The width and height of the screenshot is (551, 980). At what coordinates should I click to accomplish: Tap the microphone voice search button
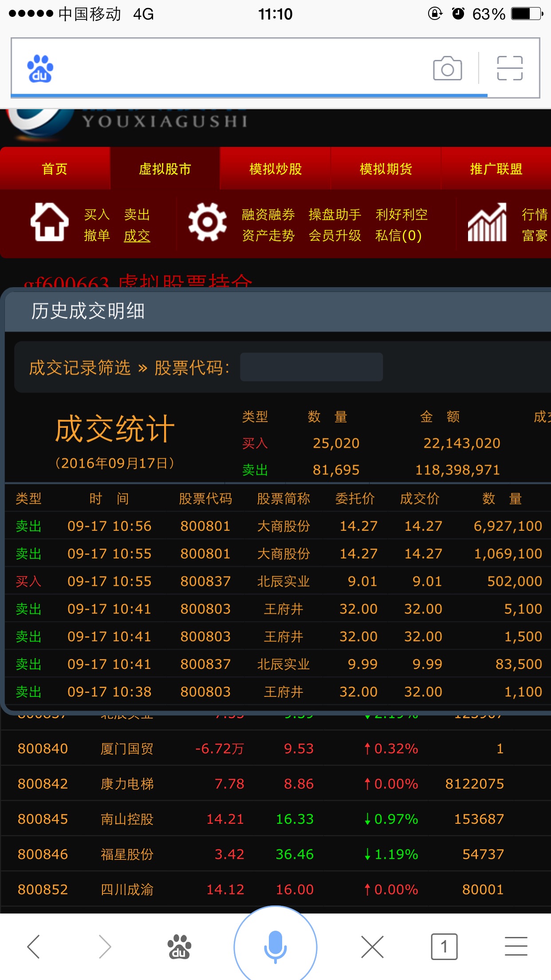click(x=275, y=946)
